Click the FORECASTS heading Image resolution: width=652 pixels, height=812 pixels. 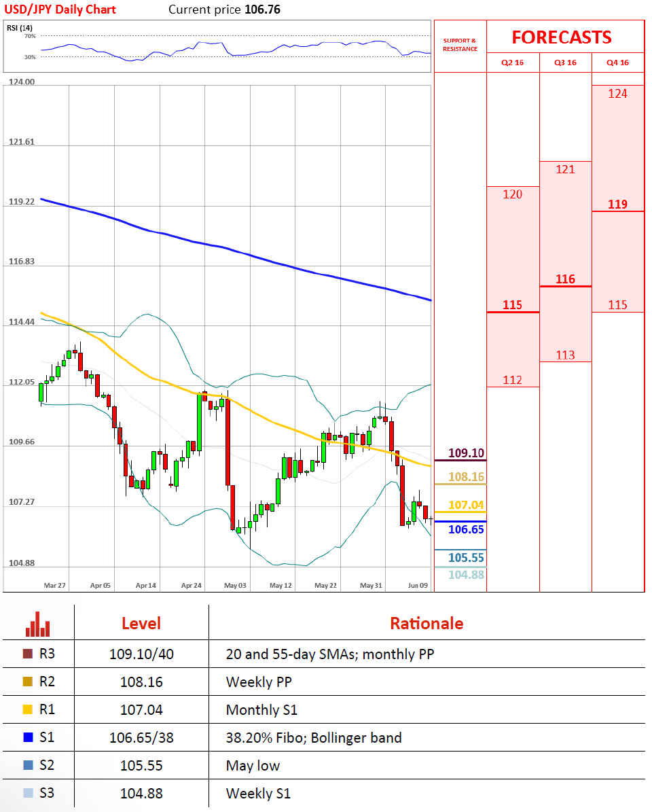tap(562, 37)
